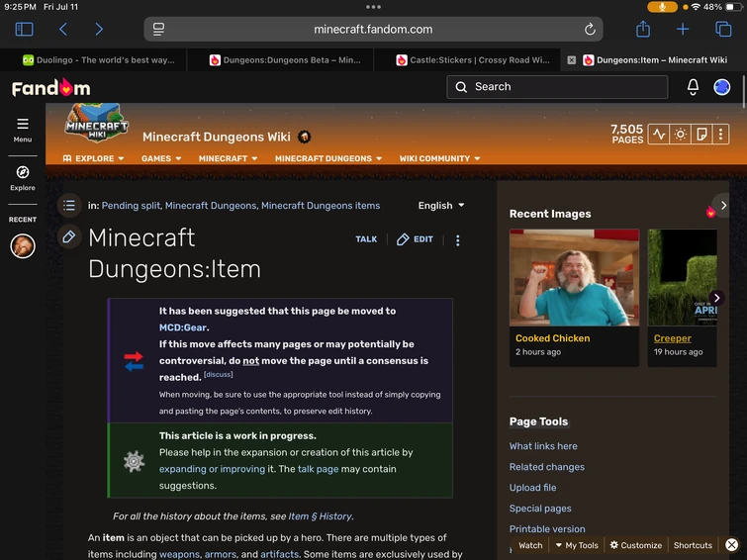Focus the minecraft.fandom.com address bar
The image size is (747, 560).
pyautogui.click(x=373, y=29)
